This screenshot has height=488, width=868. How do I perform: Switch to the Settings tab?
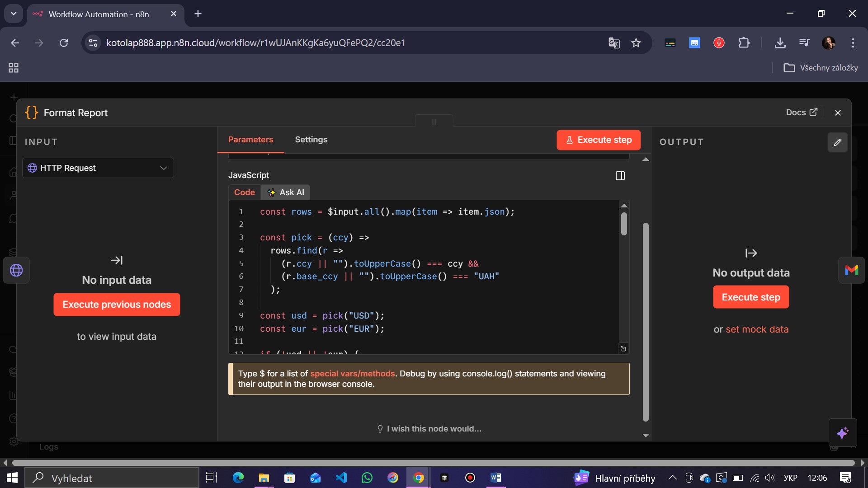pyautogui.click(x=311, y=140)
